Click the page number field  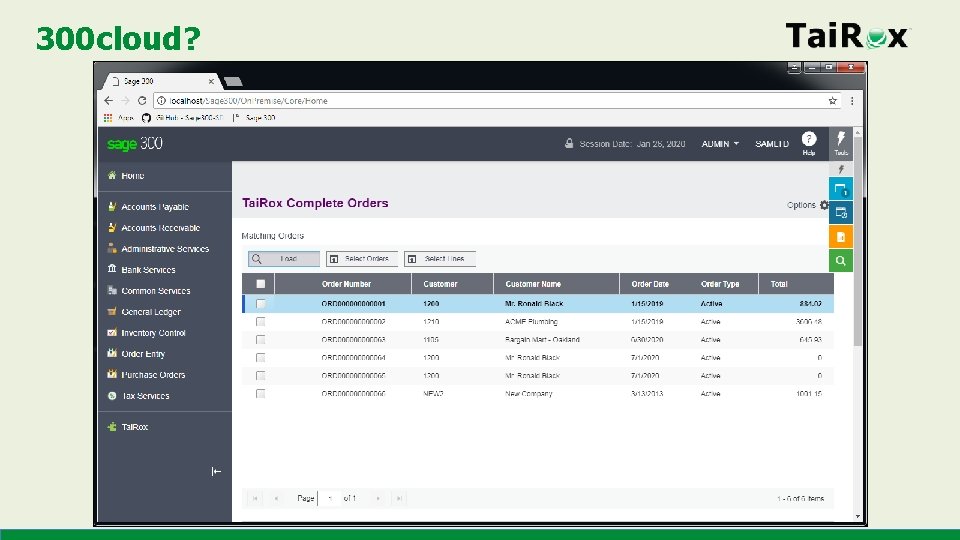330,498
